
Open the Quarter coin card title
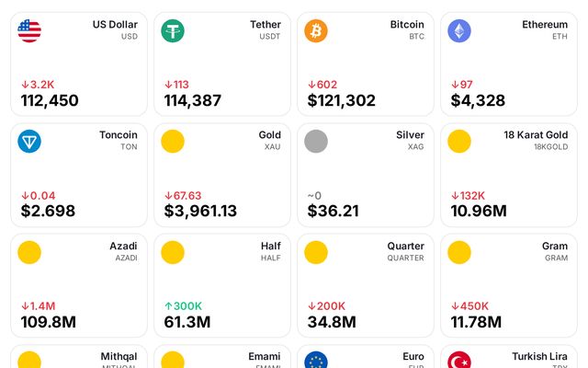point(405,247)
